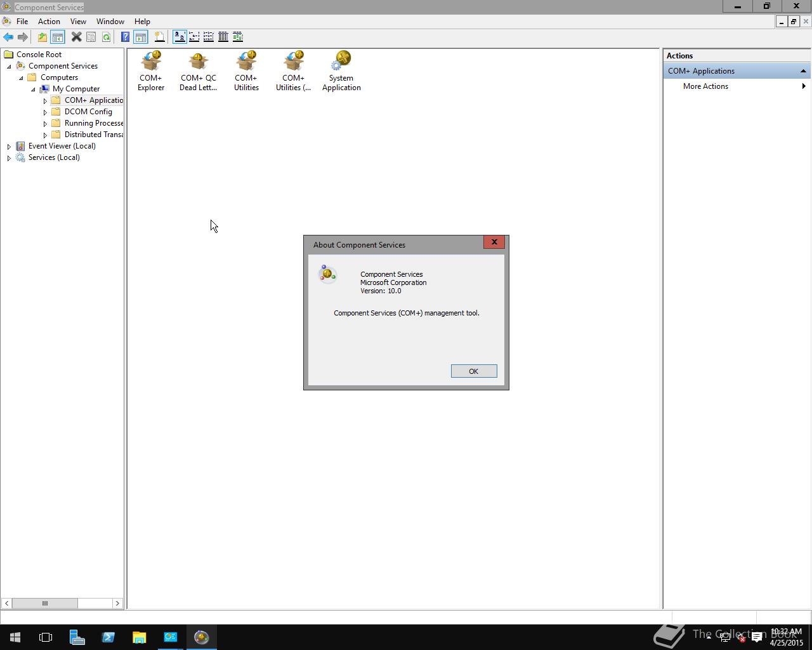
Task: Expand the Running Processes node
Action: pos(45,123)
